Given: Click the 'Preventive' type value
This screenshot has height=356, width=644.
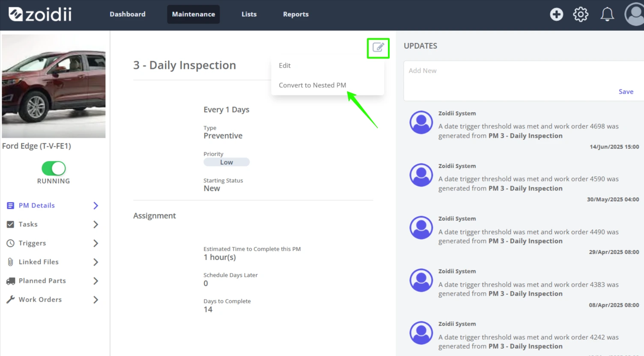Looking at the screenshot, I should pyautogui.click(x=223, y=136).
